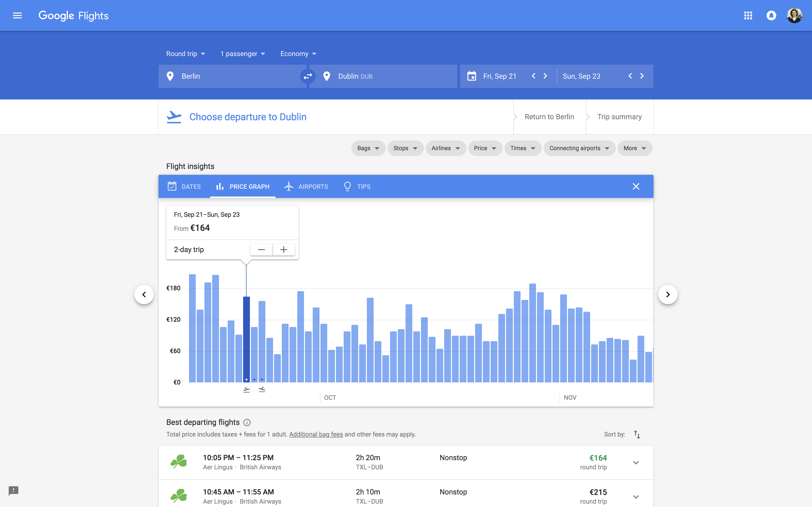Click Trip summary
812x507 pixels.
[x=619, y=117]
